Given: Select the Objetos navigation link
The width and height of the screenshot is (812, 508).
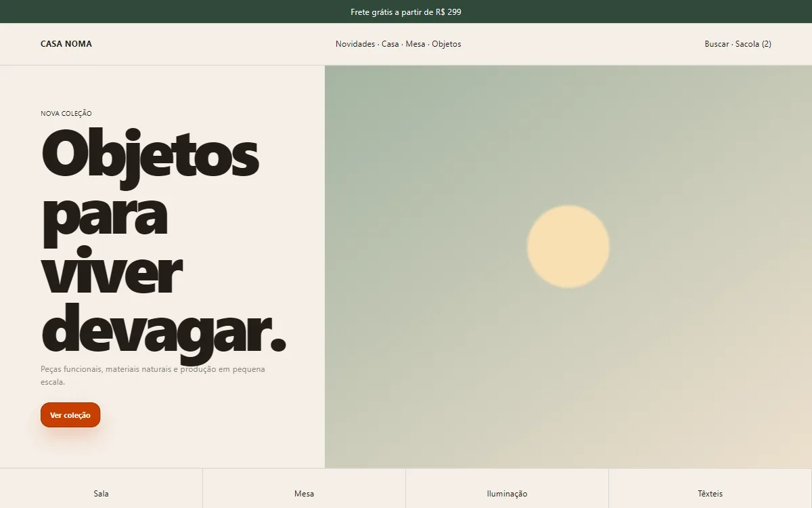Looking at the screenshot, I should (x=447, y=44).
